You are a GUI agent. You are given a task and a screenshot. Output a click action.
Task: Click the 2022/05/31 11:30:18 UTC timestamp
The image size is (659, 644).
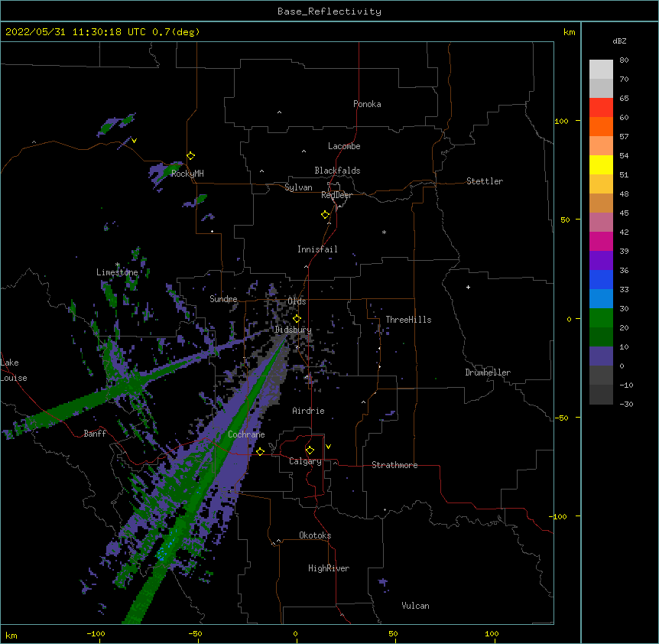[x=76, y=32]
